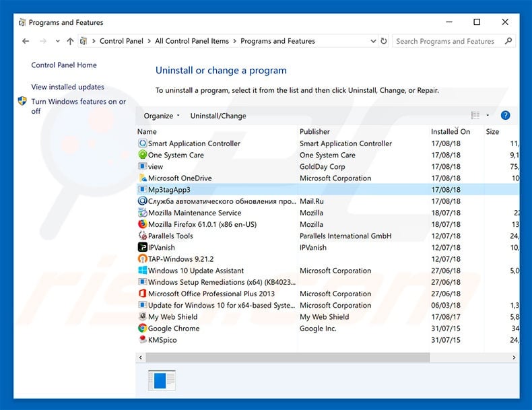
Task: Click the Parallels Tools icon
Action: point(143,236)
